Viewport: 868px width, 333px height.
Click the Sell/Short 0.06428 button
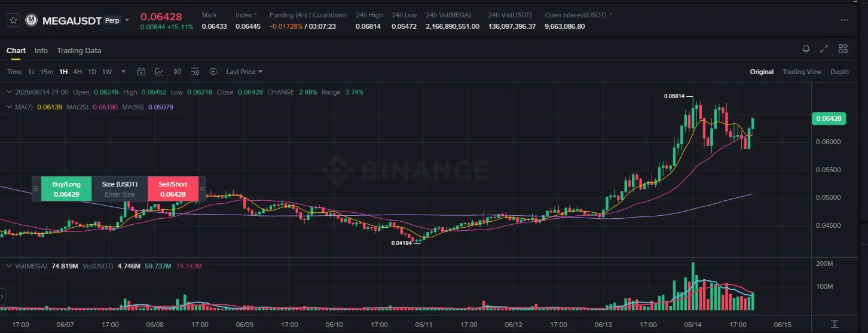pyautogui.click(x=173, y=189)
